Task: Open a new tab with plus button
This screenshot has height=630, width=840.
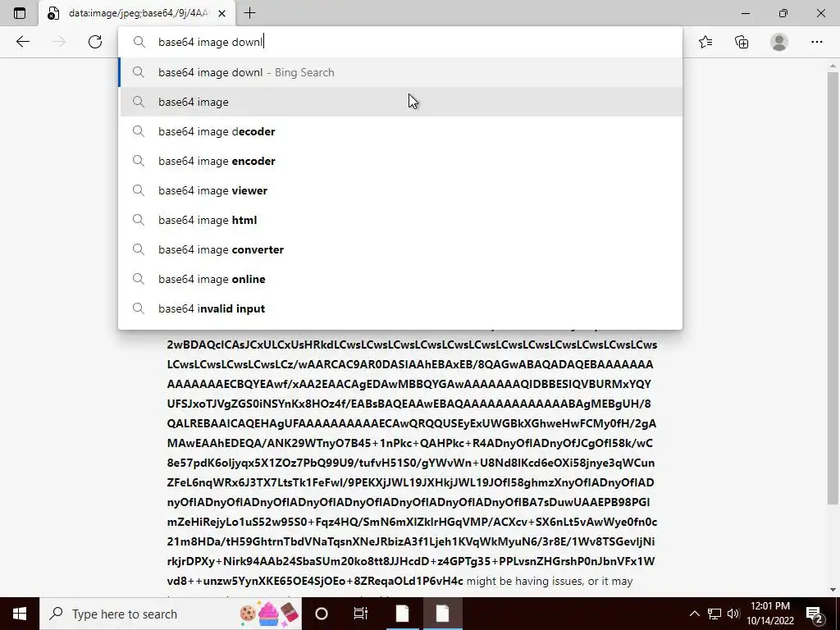Action: pos(249,13)
